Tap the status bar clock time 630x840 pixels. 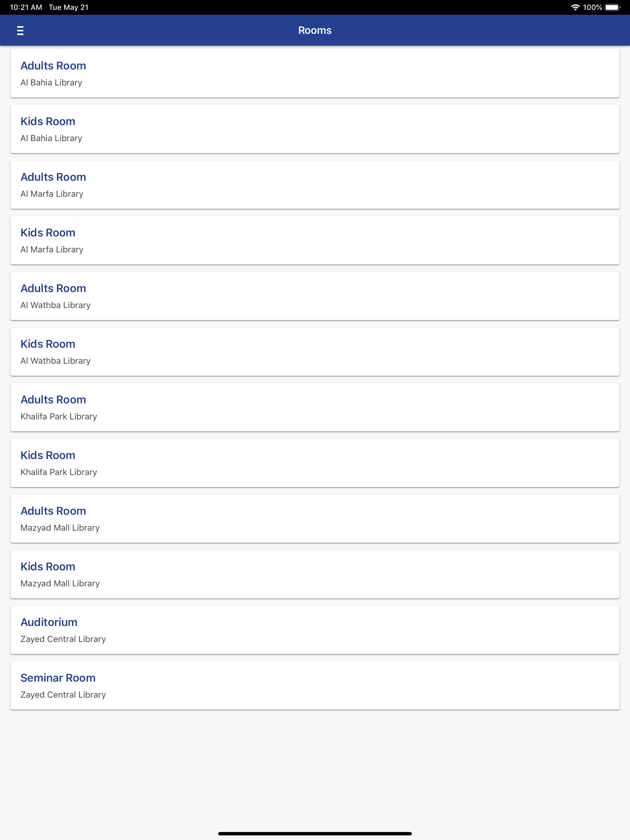pyautogui.click(x=26, y=7)
